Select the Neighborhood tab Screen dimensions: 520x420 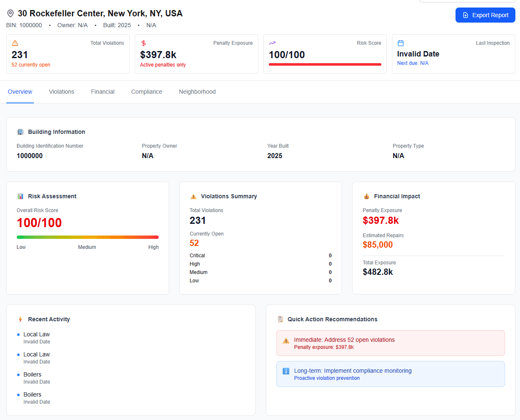197,92
